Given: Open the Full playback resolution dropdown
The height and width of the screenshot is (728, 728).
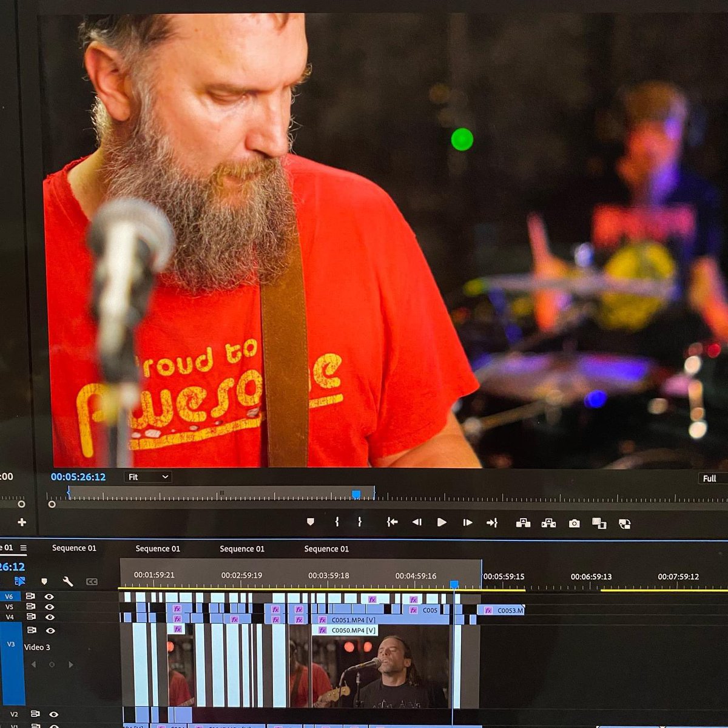Looking at the screenshot, I should 713,479.
